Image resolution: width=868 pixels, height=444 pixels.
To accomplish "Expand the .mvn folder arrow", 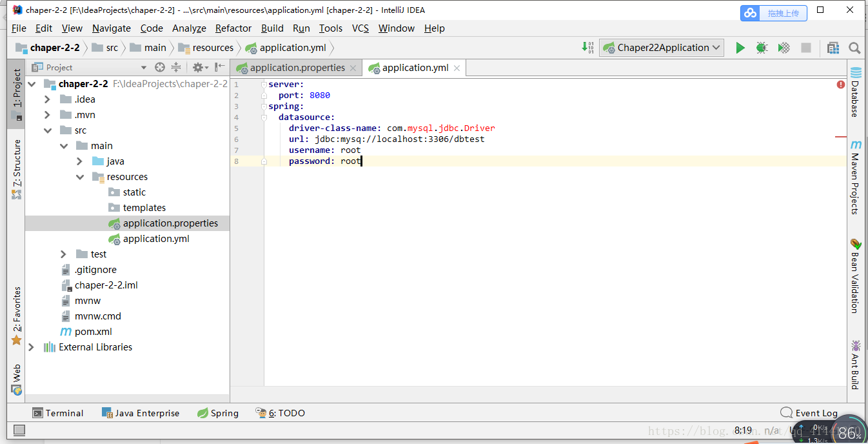I will pos(47,115).
